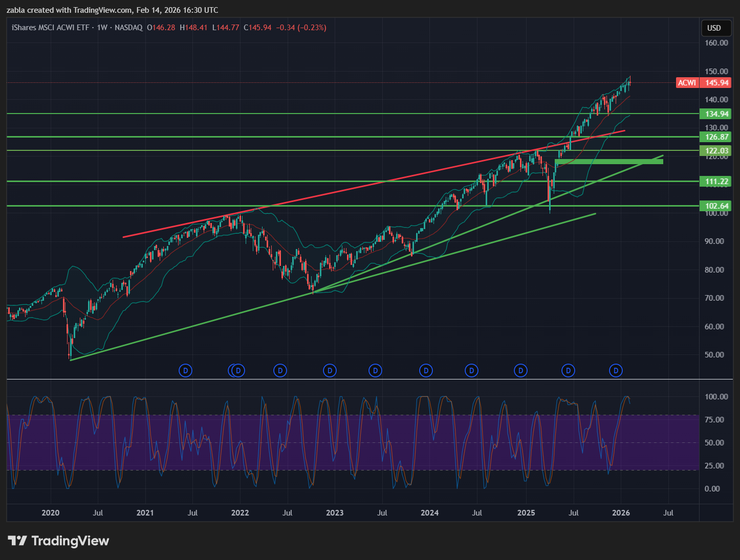740x560 pixels.
Task: Click the iShares MSCI ACWI ETF symbol title
Action: pos(50,28)
